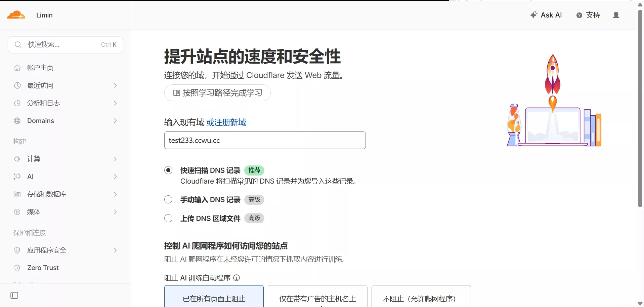
Task: Select the 手动输入 DNS 记录 radio button
Action: pos(168,200)
